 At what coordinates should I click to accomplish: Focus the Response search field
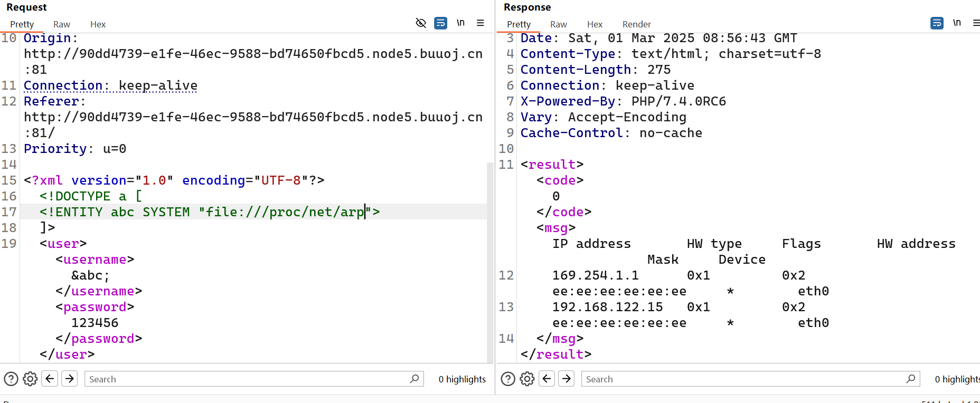[x=750, y=379]
